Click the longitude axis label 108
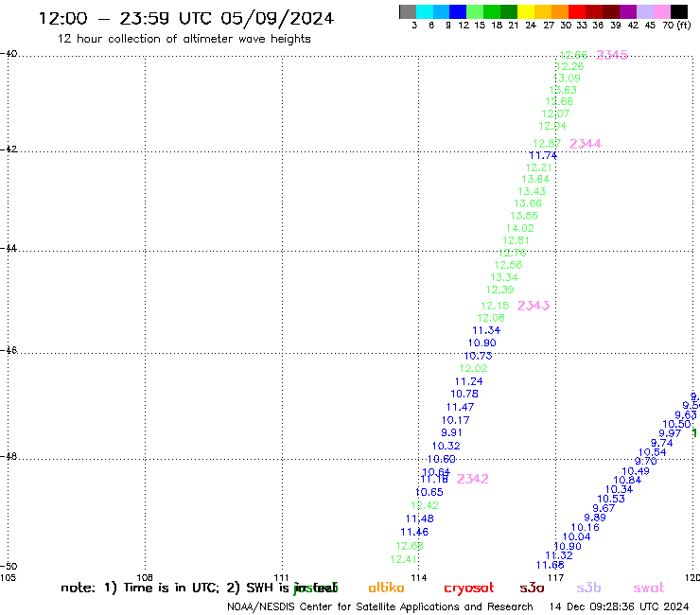The height and width of the screenshot is (615, 700). (145, 577)
